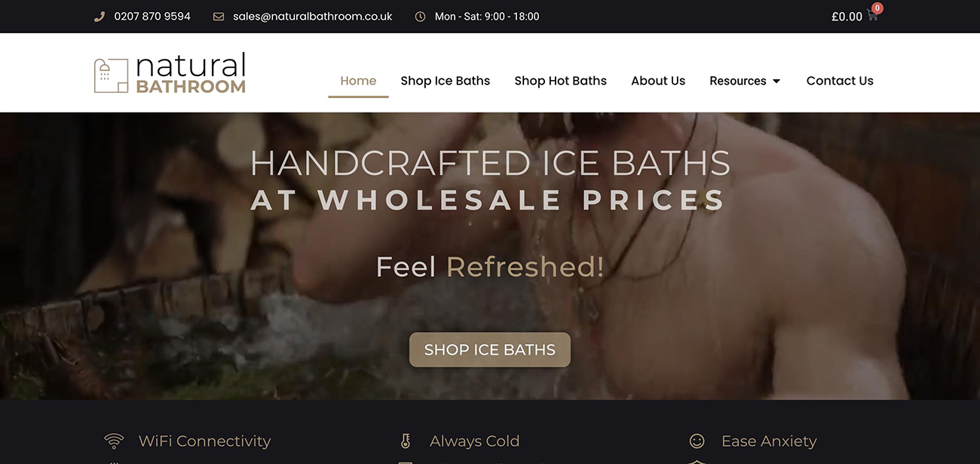Screen dimensions: 980x464
Task: Click the red cart item count badge
Action: 877,8
